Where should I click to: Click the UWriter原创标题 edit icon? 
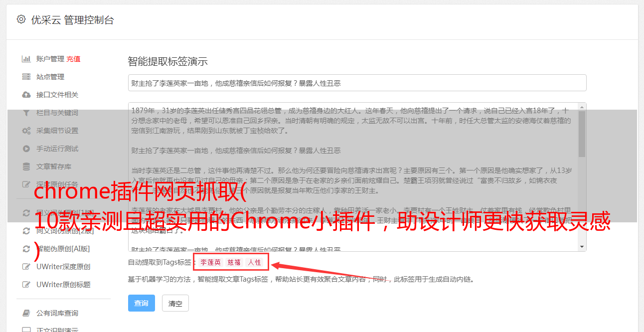pyautogui.click(x=26, y=285)
